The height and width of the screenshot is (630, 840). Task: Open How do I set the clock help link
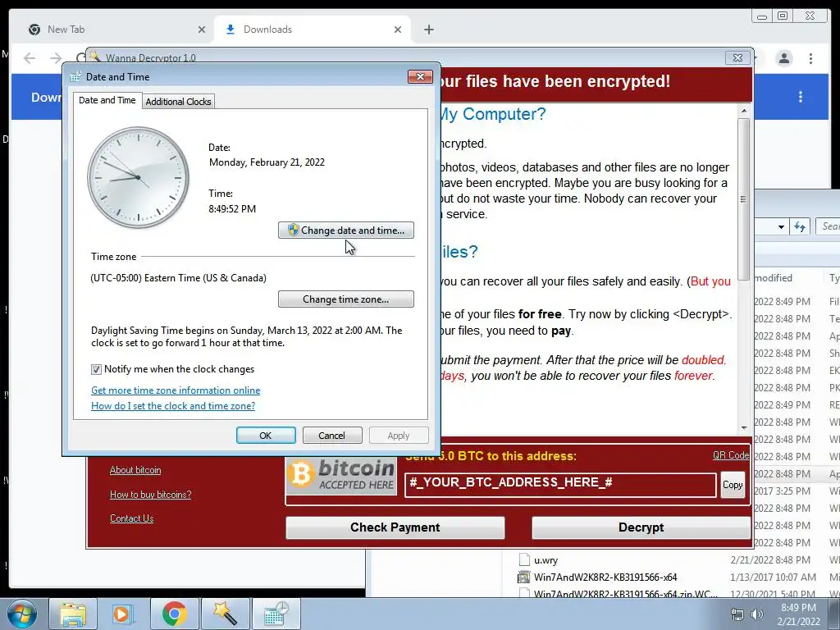click(173, 405)
